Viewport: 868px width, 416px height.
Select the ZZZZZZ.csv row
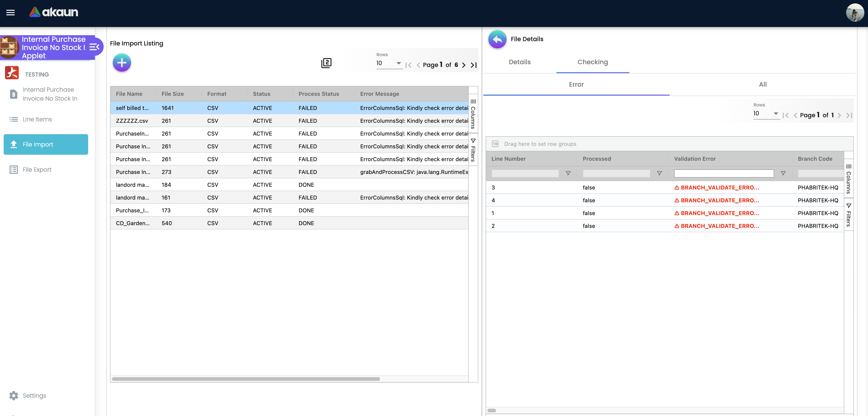[x=289, y=121]
